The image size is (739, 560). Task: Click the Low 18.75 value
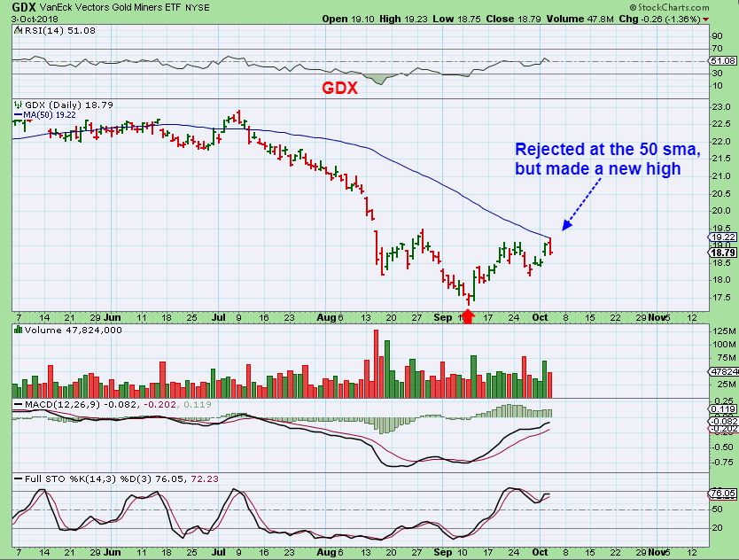click(x=456, y=19)
